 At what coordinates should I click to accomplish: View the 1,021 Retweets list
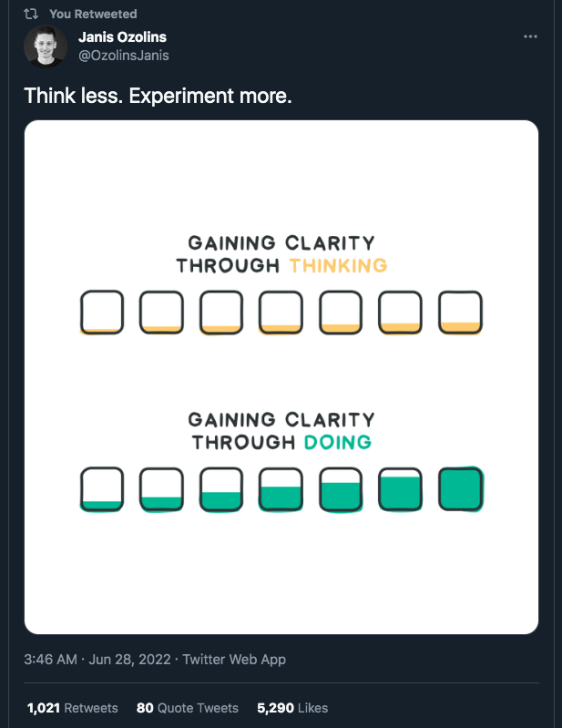pyautogui.click(x=72, y=708)
